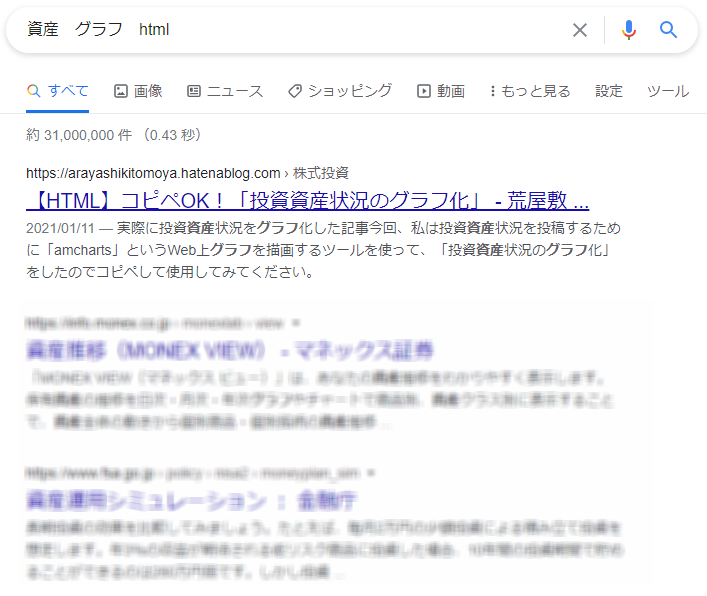Expand the もっと見る menu
Image resolution: width=707 pixels, height=596 pixels.
(x=531, y=91)
